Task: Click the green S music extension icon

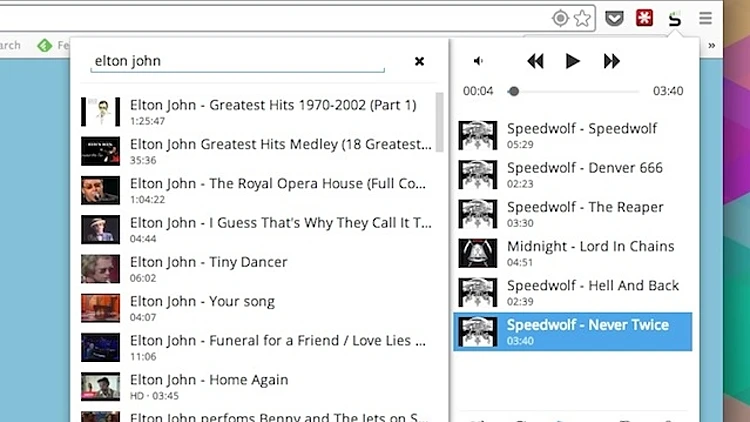Action: [x=675, y=18]
